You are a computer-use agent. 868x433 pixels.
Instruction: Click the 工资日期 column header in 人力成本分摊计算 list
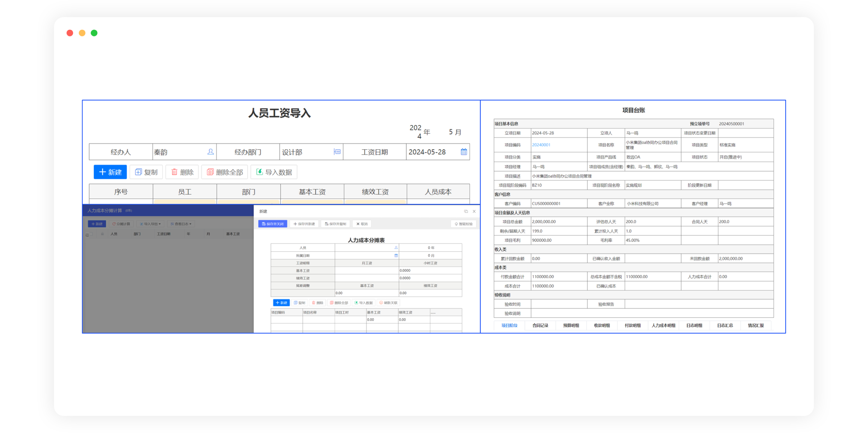coord(164,234)
